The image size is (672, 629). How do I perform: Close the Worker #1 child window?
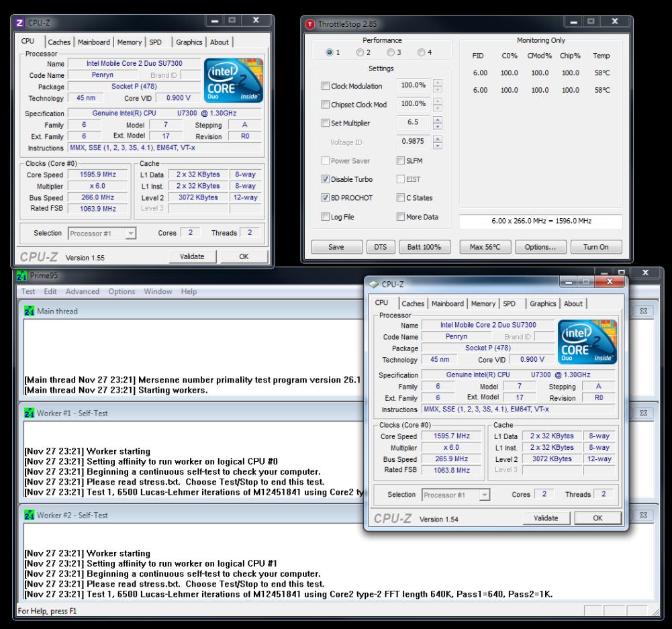pos(643,413)
